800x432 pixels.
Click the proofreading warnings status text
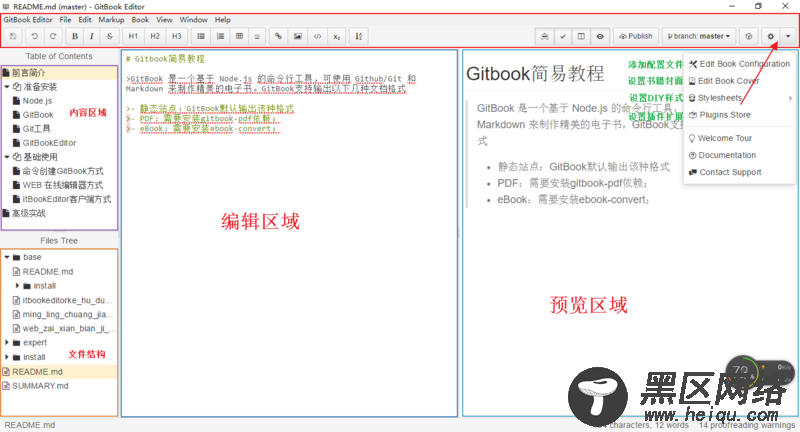[746, 425]
